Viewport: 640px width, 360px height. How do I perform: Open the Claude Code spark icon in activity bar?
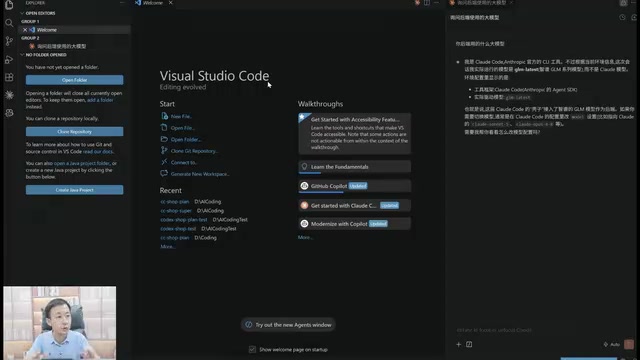click(x=9, y=95)
